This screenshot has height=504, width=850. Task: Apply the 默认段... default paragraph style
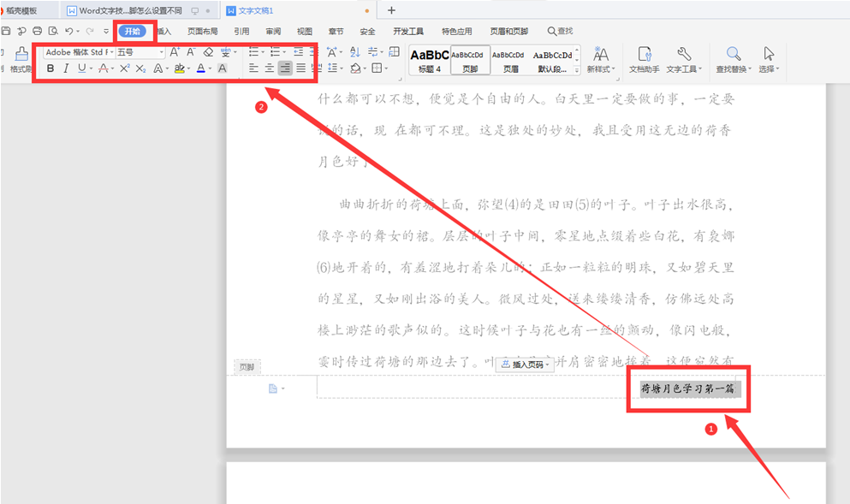point(552,60)
